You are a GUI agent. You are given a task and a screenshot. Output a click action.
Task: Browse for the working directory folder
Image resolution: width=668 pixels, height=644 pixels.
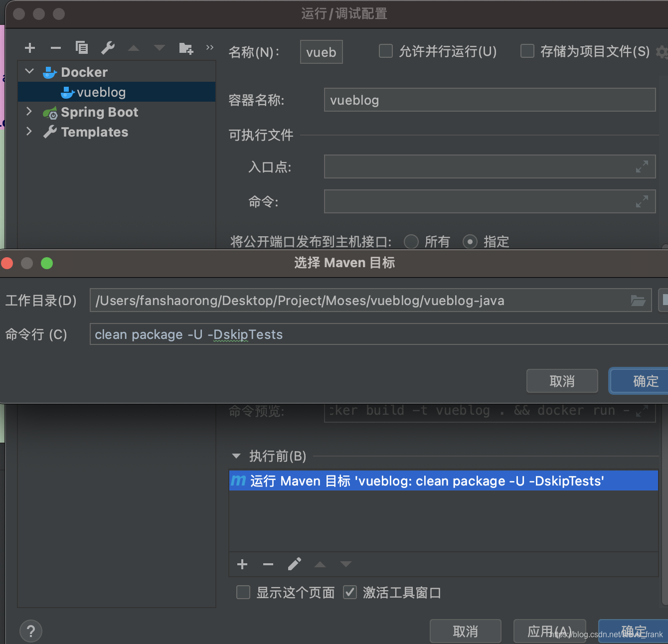click(x=638, y=301)
